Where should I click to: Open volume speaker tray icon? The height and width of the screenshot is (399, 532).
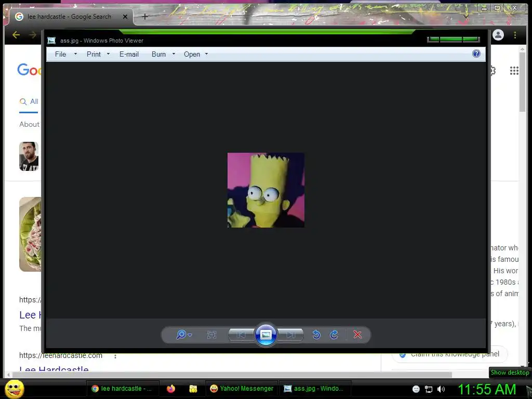441,390
